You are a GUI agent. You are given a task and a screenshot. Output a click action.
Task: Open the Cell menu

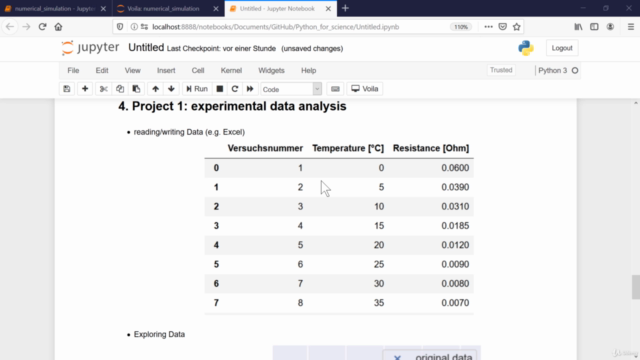tap(198, 71)
